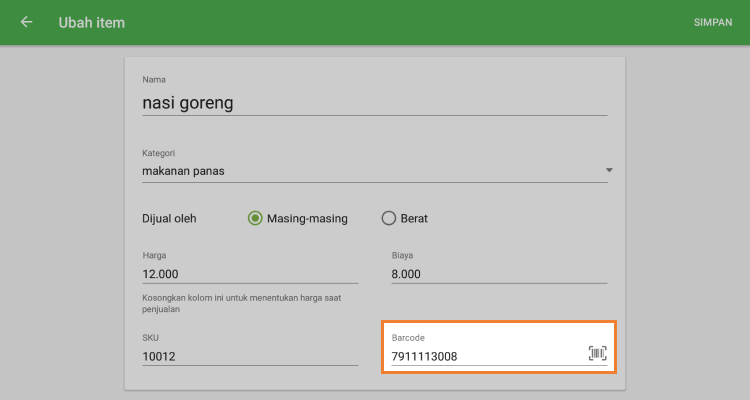Click the Berat label text
750x400 pixels.
point(414,218)
